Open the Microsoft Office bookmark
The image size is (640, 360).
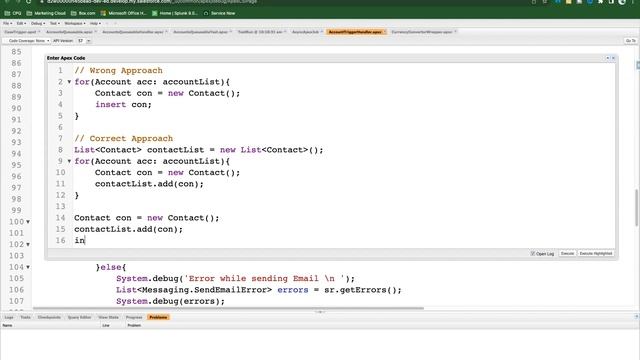(123, 13)
